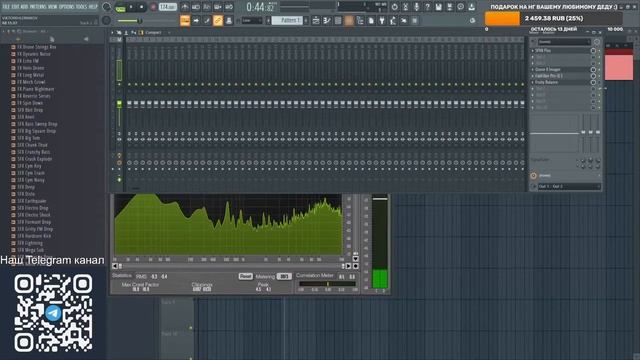Viewport: 640px width, 360px height.
Task: Toggle FabFilter Pro-Q 3 slot on/off
Action: coord(593,76)
